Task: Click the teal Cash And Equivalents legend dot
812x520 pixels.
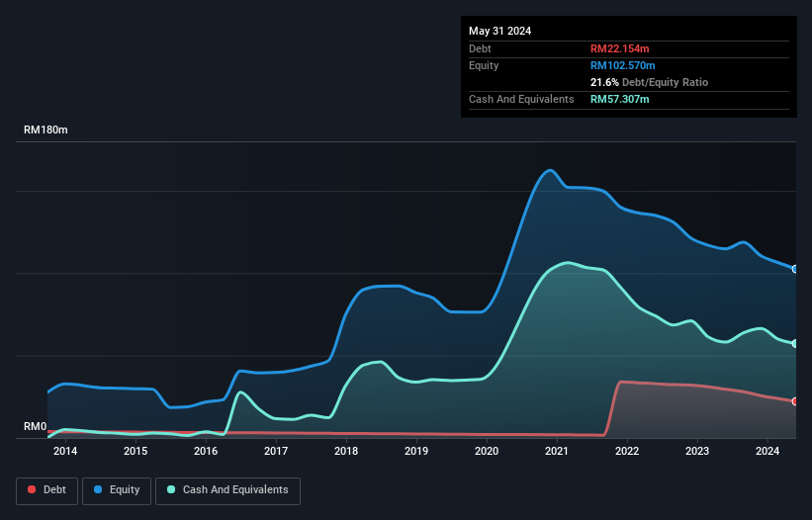Action: tap(171, 489)
